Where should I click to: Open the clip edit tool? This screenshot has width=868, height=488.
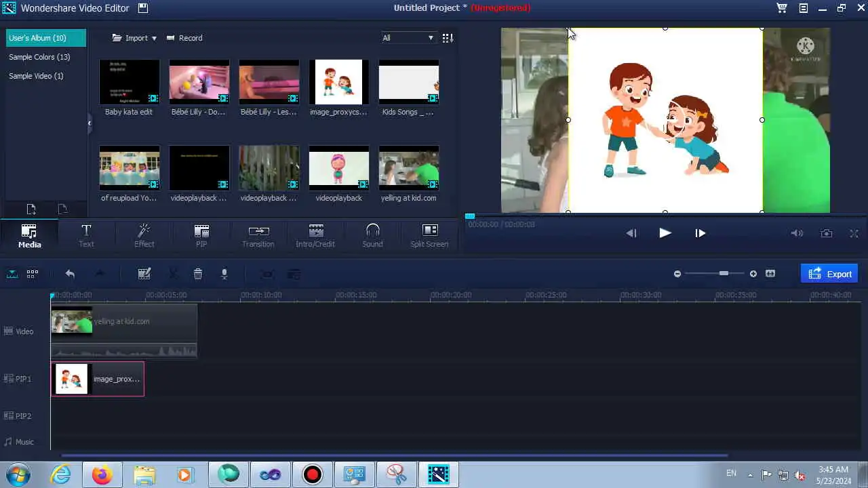[x=144, y=274]
